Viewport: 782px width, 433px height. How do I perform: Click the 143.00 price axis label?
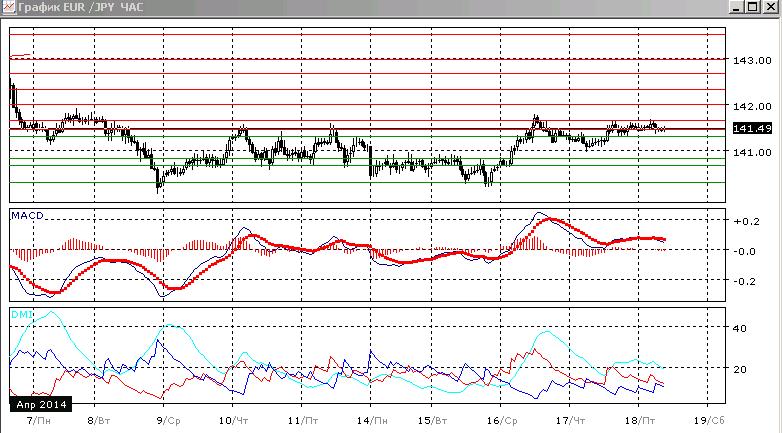(752, 60)
